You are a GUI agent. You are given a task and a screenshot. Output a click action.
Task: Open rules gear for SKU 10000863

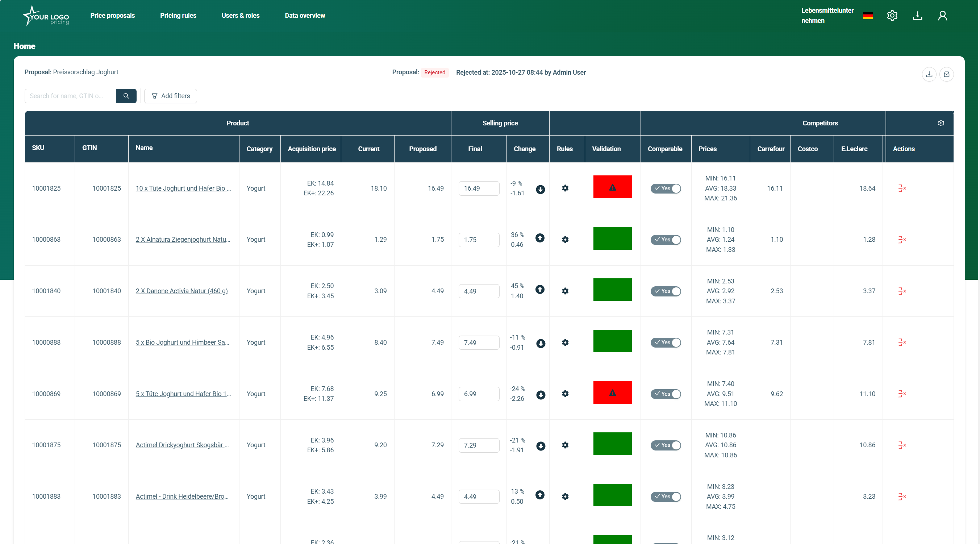click(x=565, y=240)
